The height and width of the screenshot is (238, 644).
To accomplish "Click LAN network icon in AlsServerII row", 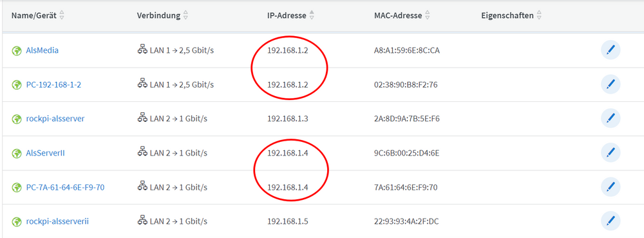I will pyautogui.click(x=142, y=152).
